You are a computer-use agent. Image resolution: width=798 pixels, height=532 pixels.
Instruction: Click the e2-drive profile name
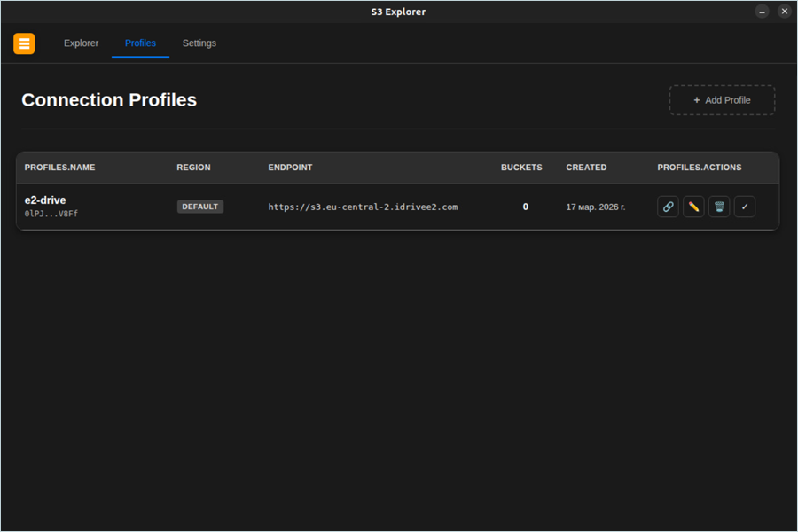click(45, 200)
